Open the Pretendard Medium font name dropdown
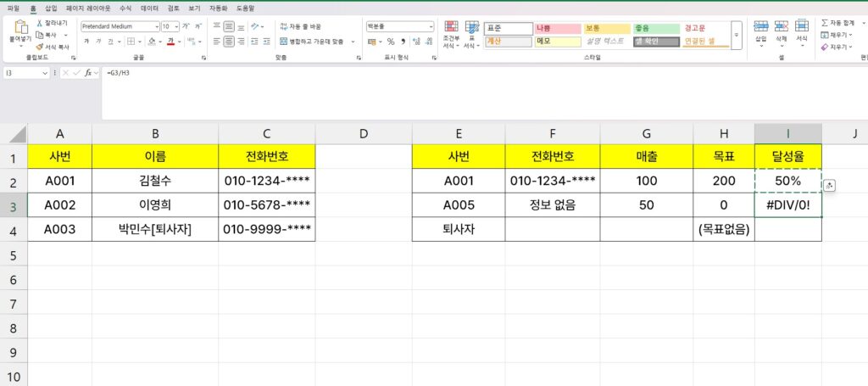Image resolution: width=868 pixels, height=386 pixels. (155, 26)
